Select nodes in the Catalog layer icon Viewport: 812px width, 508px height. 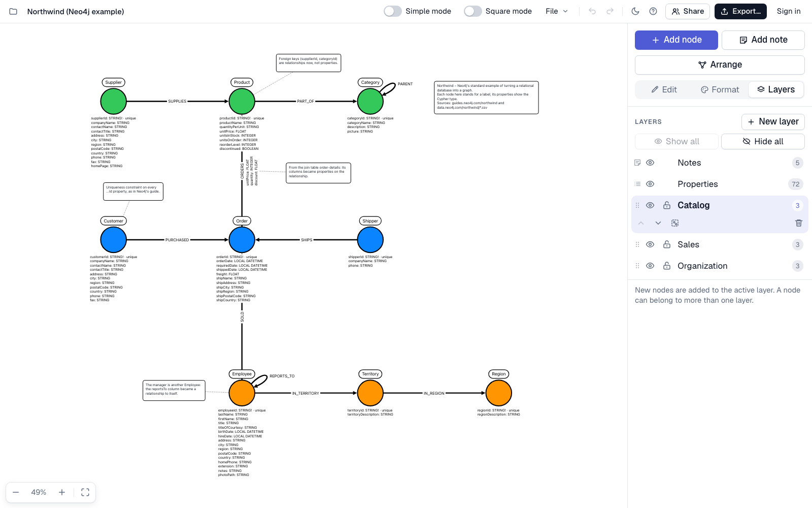tap(675, 223)
